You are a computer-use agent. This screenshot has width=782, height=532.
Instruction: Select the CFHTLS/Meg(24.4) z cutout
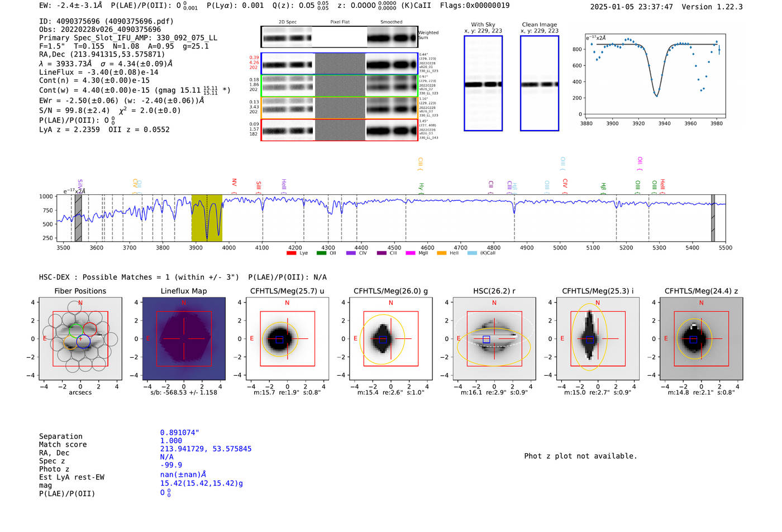[702, 338]
